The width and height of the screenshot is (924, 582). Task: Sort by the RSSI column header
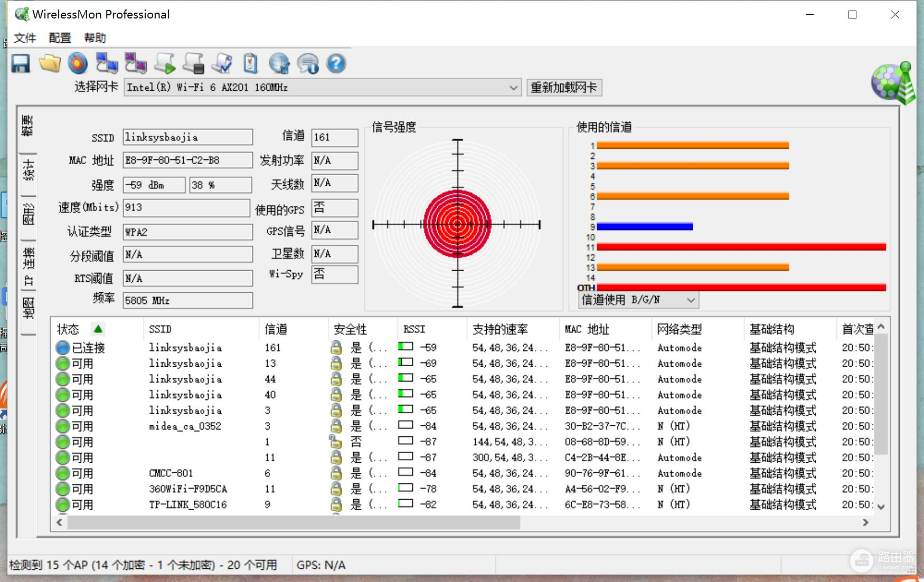[x=432, y=329]
